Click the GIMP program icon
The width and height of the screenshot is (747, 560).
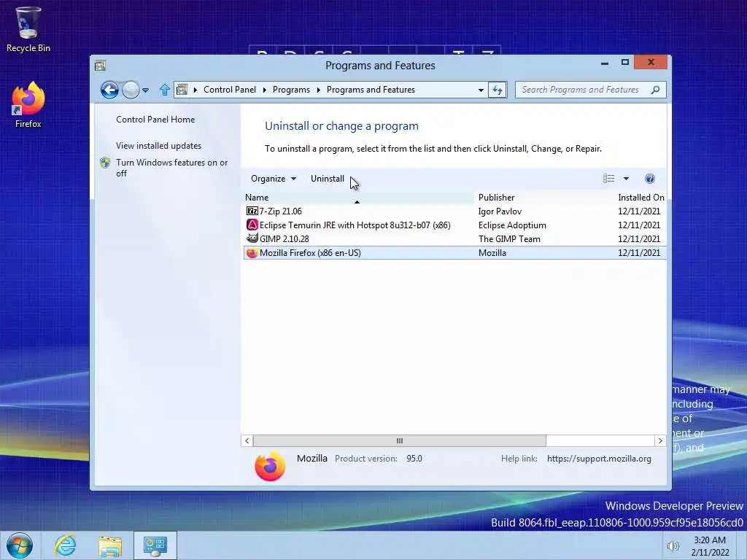[252, 238]
